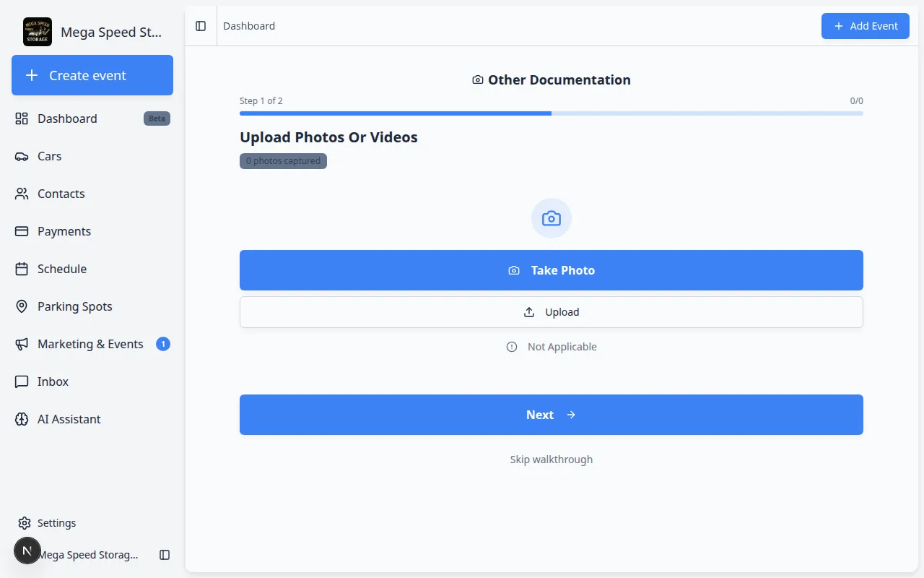Click the Add Event button
Viewport: 924px width, 578px height.
coord(866,26)
